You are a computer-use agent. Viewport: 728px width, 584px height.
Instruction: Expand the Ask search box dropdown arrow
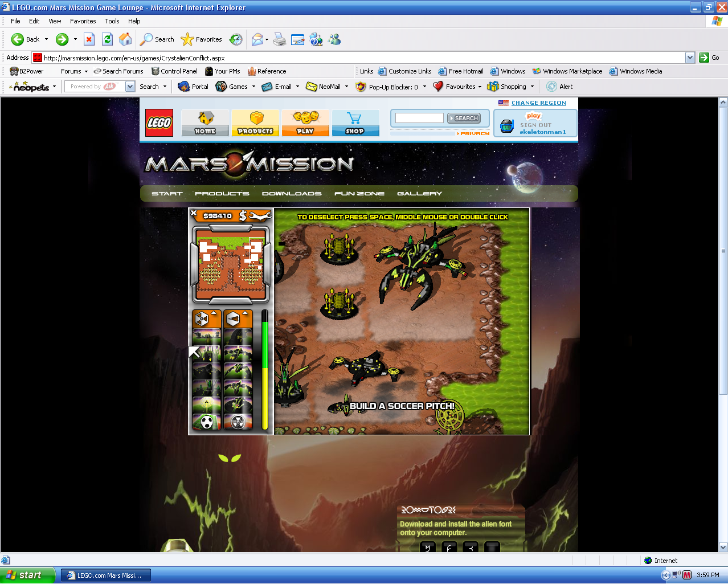130,87
